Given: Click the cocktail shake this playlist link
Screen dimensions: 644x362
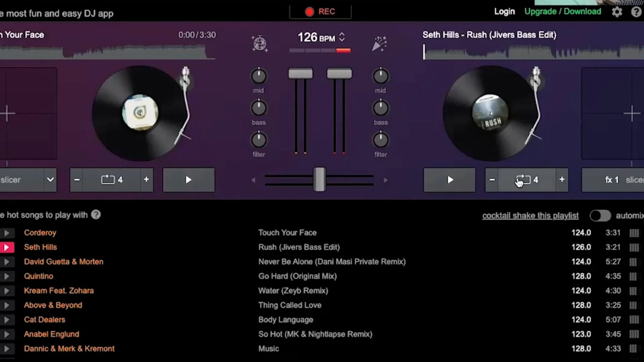Looking at the screenshot, I should coord(530,215).
